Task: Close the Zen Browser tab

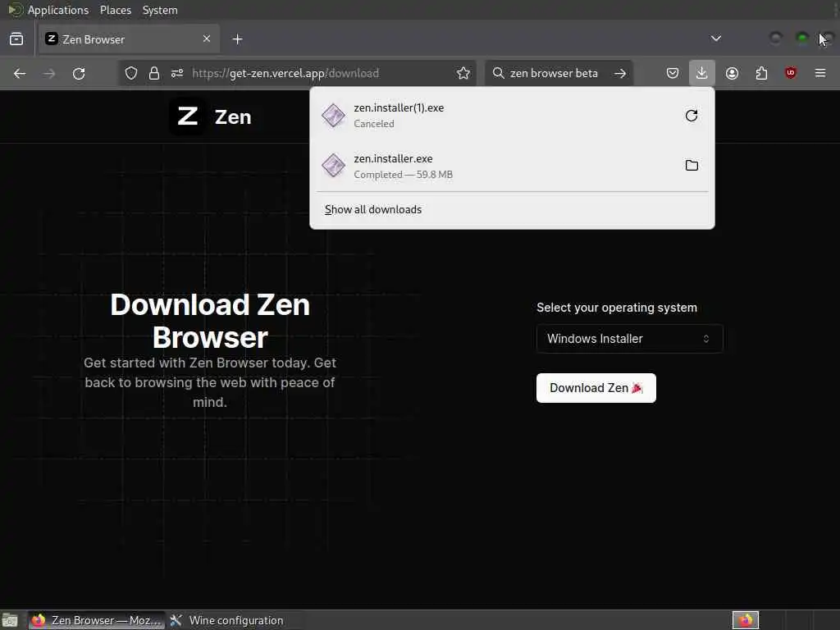Action: point(207,39)
